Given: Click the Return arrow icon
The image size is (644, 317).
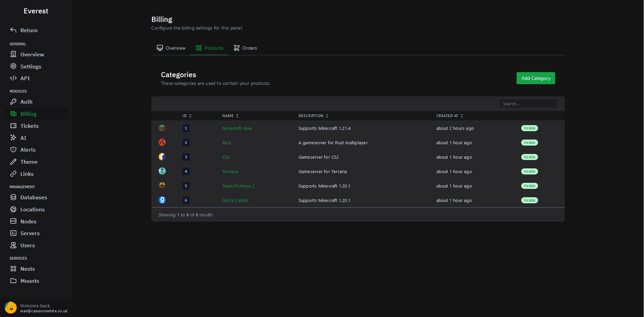Looking at the screenshot, I should [x=13, y=30].
